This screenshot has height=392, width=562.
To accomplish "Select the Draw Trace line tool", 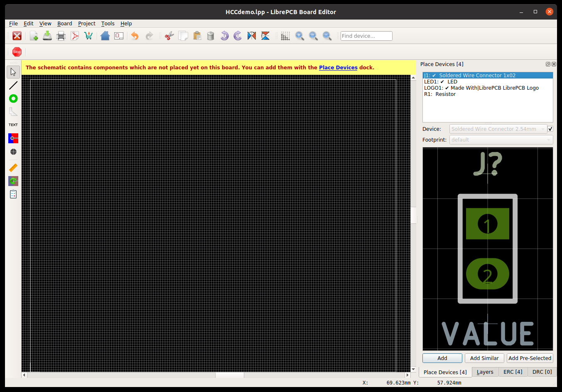I will (x=13, y=85).
